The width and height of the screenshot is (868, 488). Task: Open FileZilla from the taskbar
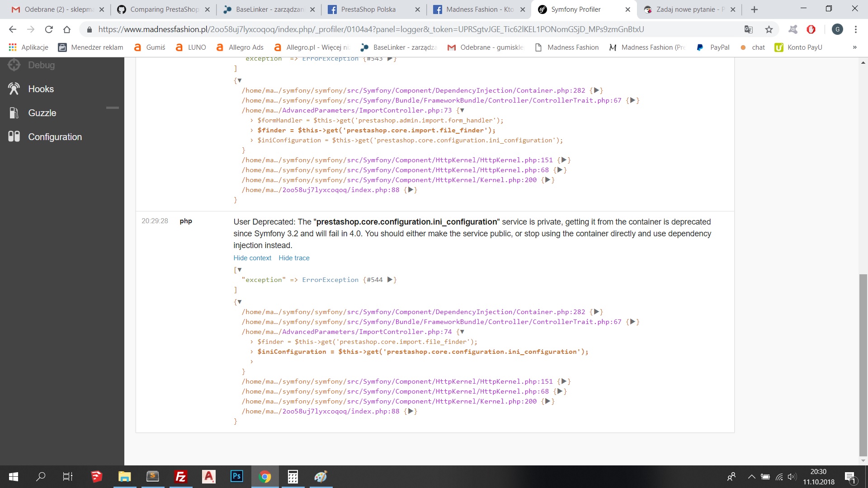coord(180,477)
